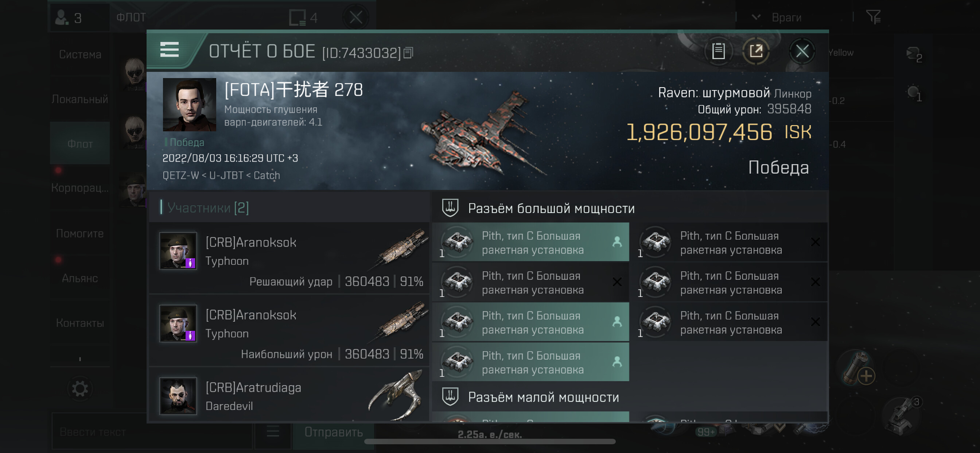Open the clipboard copy report icon
This screenshot has width=980, height=453.
click(x=718, y=51)
